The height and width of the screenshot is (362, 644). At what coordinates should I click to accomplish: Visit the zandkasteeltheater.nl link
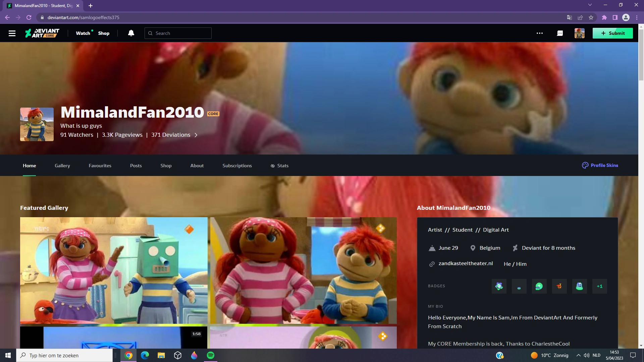click(466, 263)
